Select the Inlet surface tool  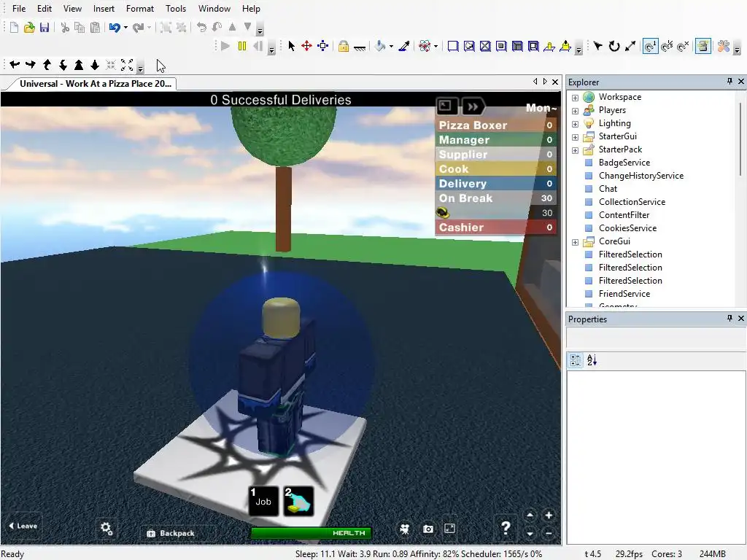[x=517, y=46]
